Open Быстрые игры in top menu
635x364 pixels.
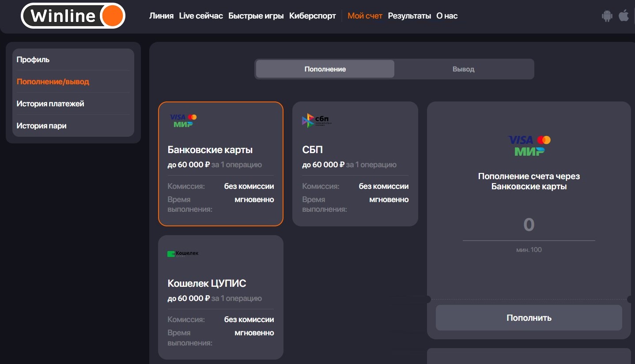point(256,16)
